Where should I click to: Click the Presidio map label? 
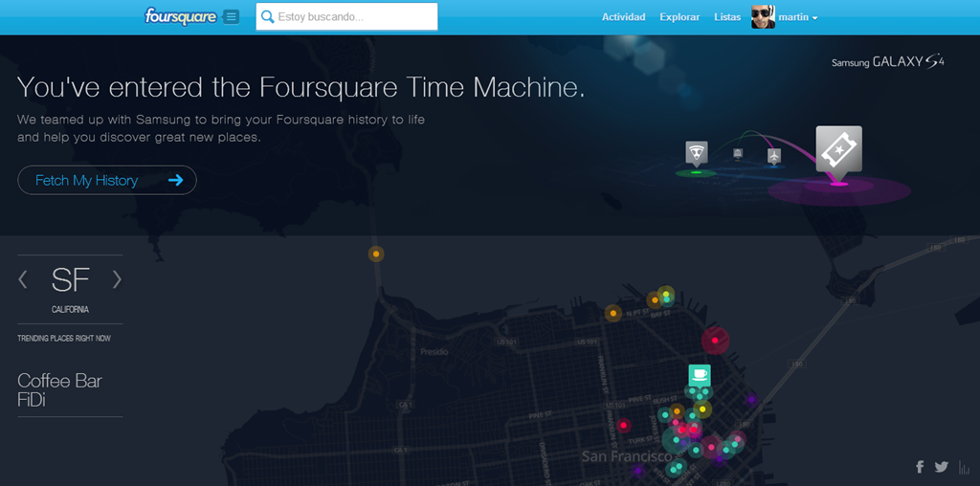pyautogui.click(x=434, y=352)
